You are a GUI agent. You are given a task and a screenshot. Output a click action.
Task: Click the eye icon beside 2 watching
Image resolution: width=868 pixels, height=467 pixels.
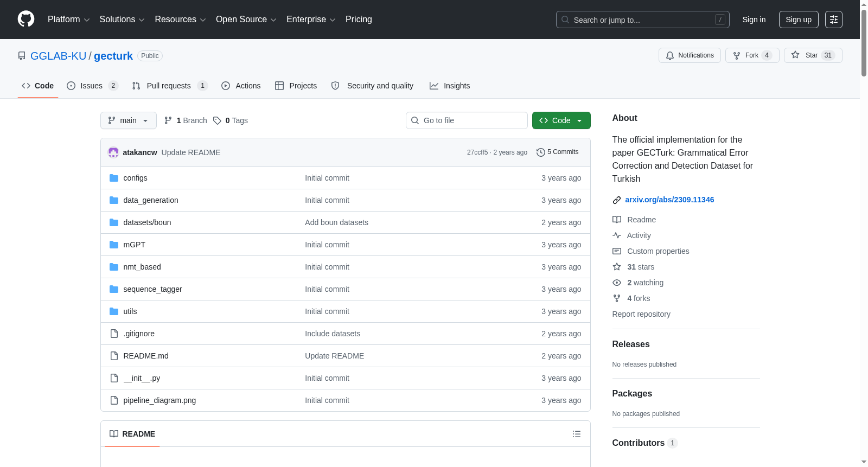tap(617, 283)
